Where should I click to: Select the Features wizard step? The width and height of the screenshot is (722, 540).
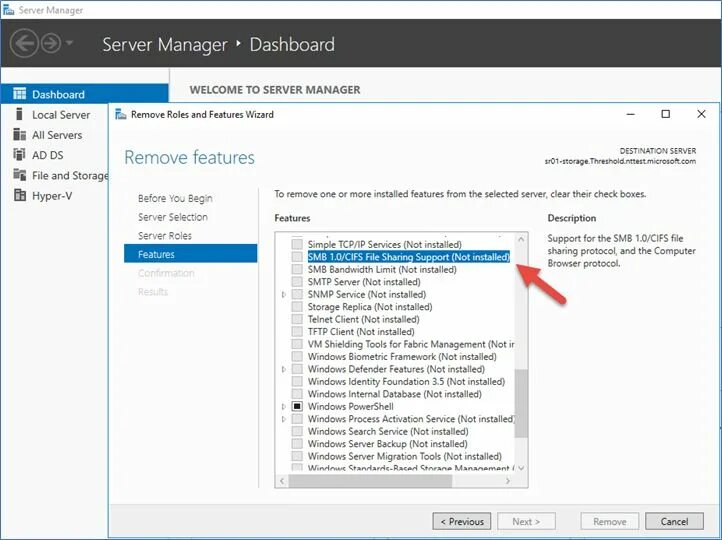(x=191, y=254)
